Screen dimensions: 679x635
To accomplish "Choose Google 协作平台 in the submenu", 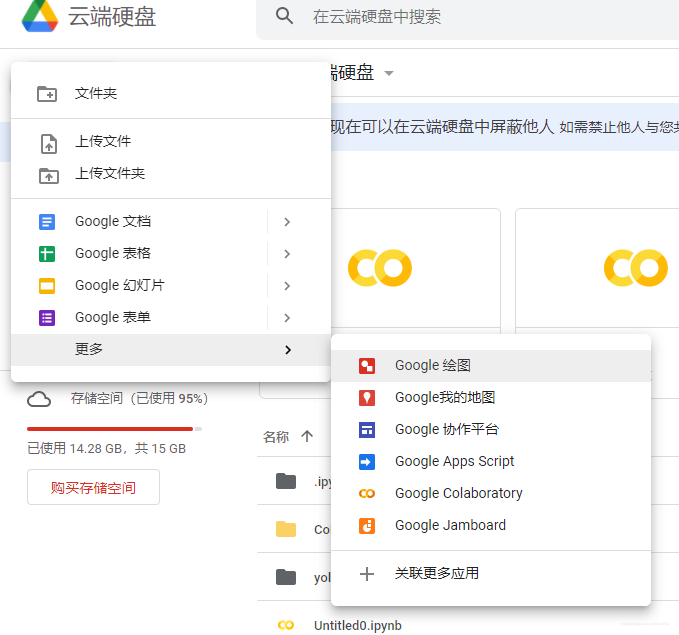I will [491, 430].
